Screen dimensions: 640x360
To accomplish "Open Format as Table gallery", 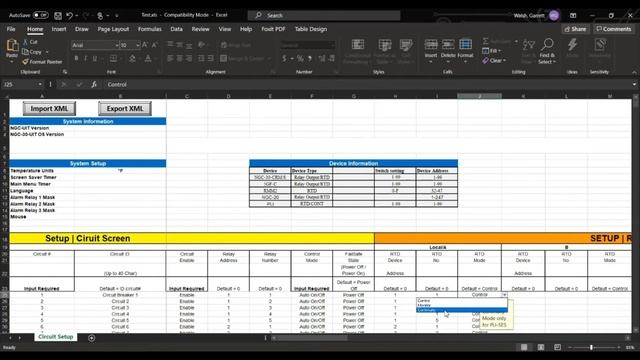I will (x=384, y=51).
